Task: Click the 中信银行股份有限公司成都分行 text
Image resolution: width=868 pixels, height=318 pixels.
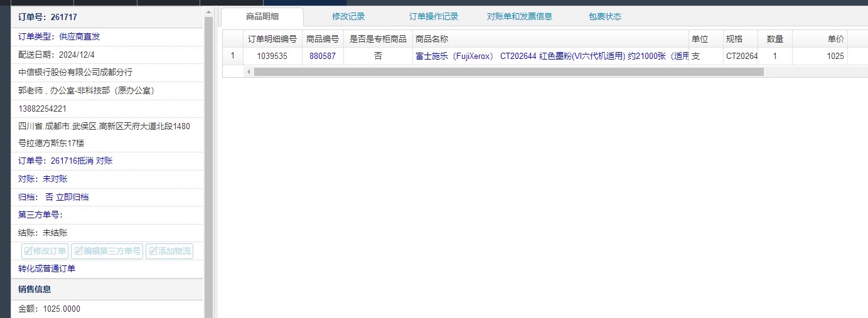Action: click(75, 72)
